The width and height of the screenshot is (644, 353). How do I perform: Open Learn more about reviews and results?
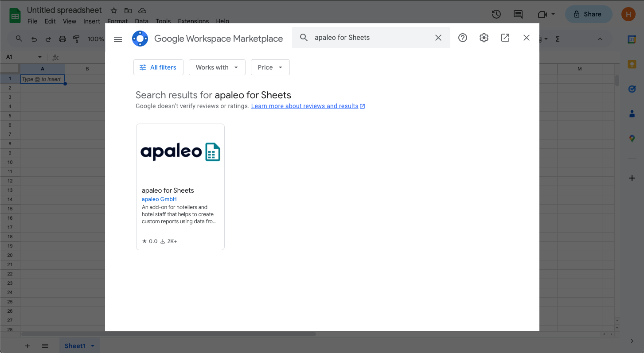pos(308,106)
